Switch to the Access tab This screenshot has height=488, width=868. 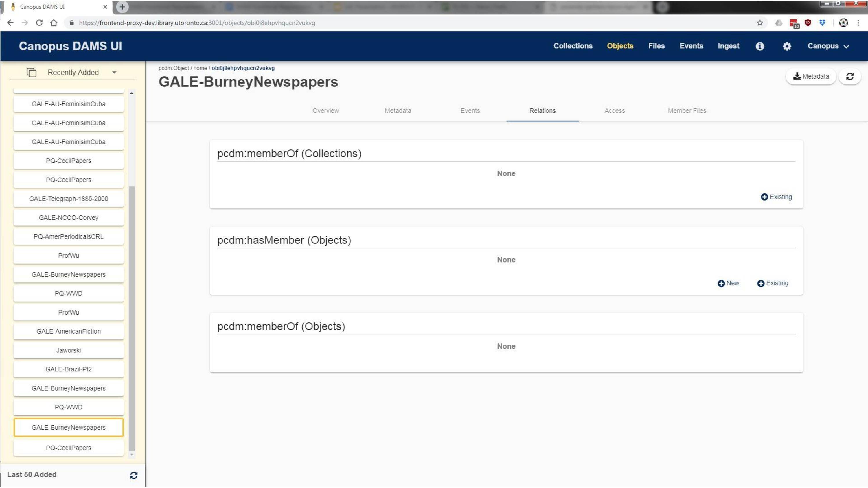[615, 111]
